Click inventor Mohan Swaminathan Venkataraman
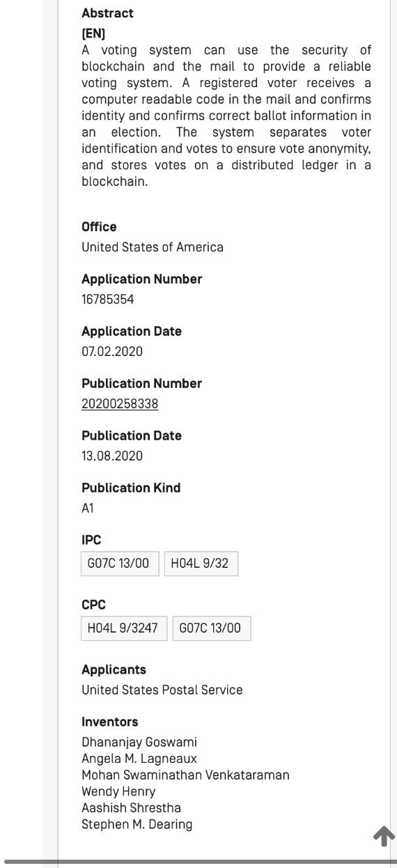397x868 pixels. [185, 775]
